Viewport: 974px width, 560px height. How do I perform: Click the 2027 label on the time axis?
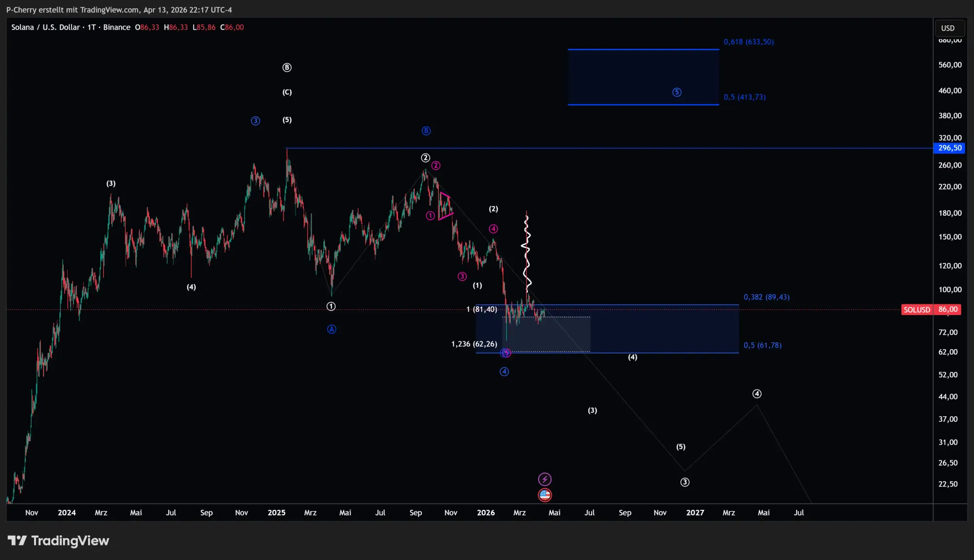click(x=695, y=512)
